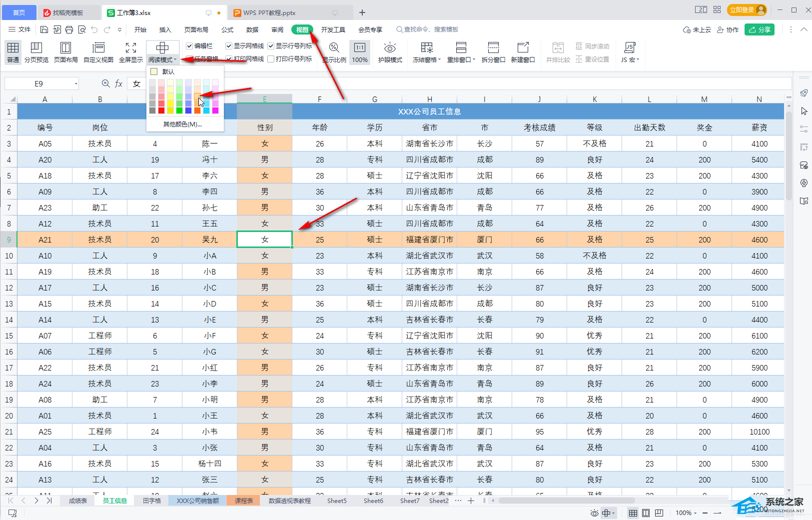The width and height of the screenshot is (812, 520).
Task: Switch to the 成绩表 sheet tab
Action: click(78, 500)
